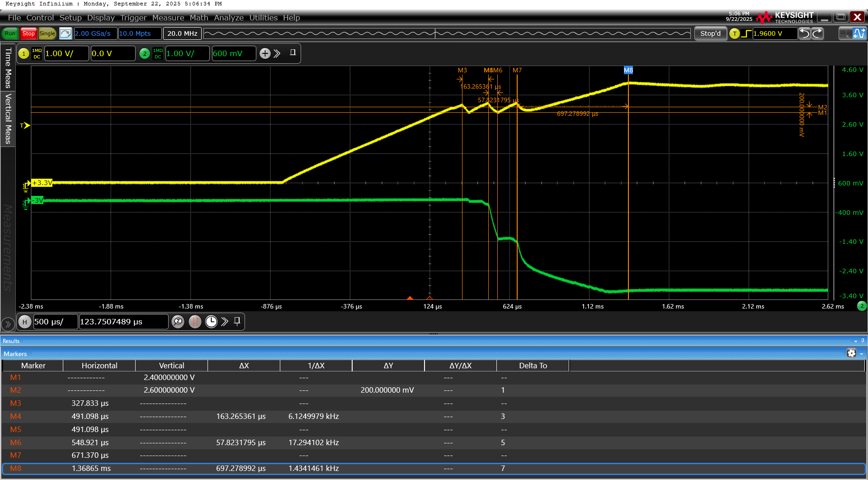Trigger a Single acquisition

(47, 33)
